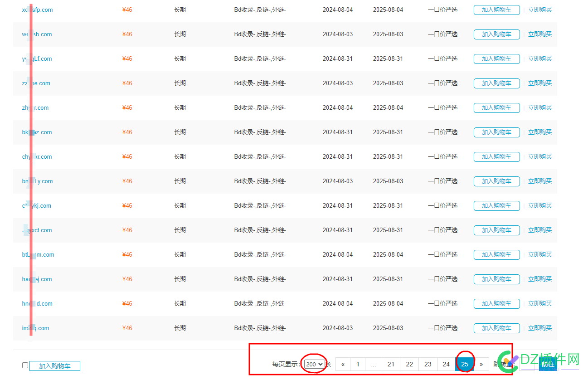Image resolution: width=588 pixels, height=380 pixels.
Task: Add the zz…se.com row to cart
Action: 496,83
